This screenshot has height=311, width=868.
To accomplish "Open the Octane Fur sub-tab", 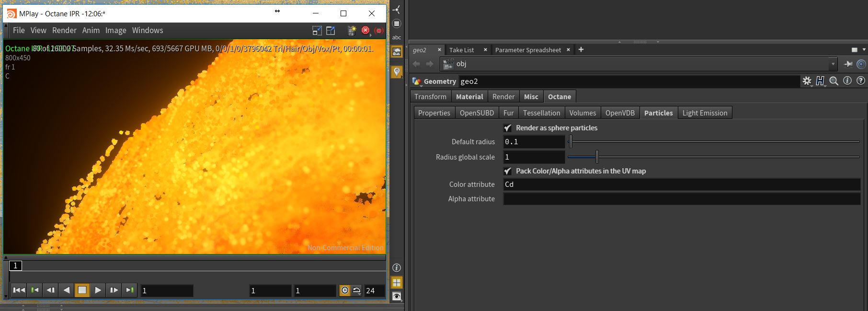I will click(x=508, y=113).
